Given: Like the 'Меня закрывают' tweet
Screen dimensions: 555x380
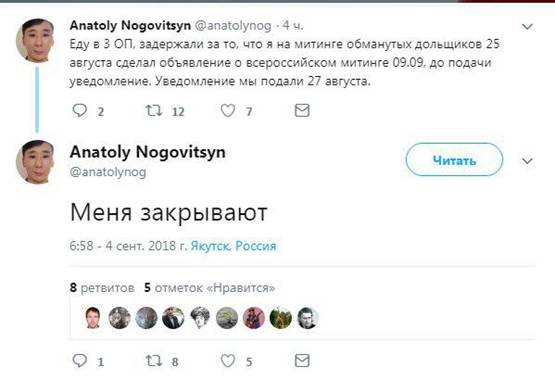Looking at the screenshot, I should point(228,361).
